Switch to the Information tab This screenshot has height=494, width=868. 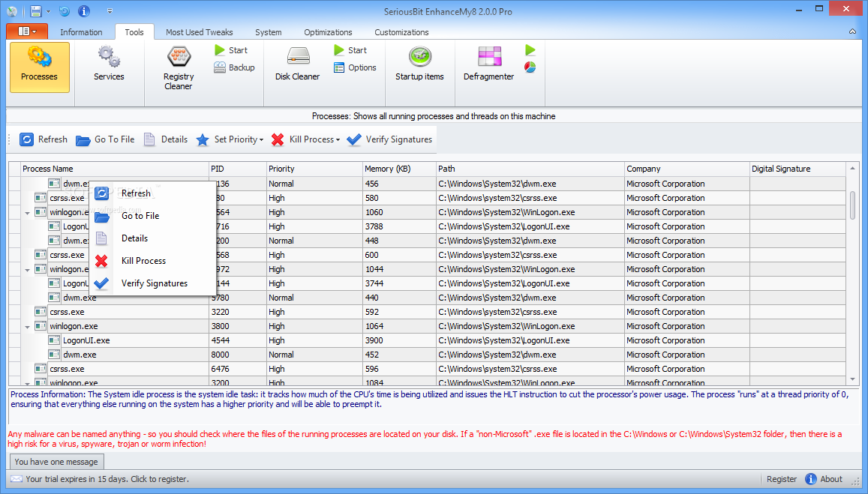[x=81, y=32]
